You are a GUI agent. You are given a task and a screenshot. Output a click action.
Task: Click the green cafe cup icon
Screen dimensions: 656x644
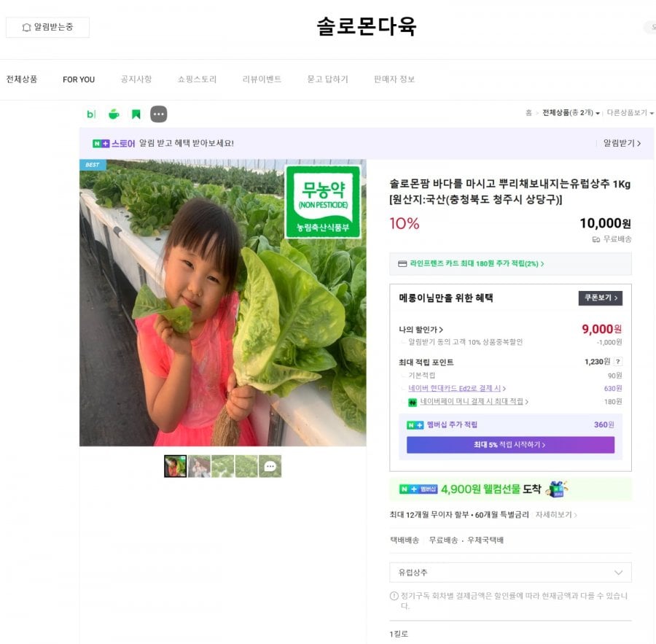click(113, 114)
